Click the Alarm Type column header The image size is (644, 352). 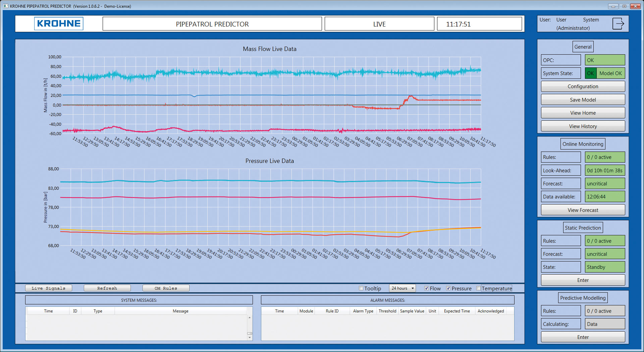[x=363, y=311]
